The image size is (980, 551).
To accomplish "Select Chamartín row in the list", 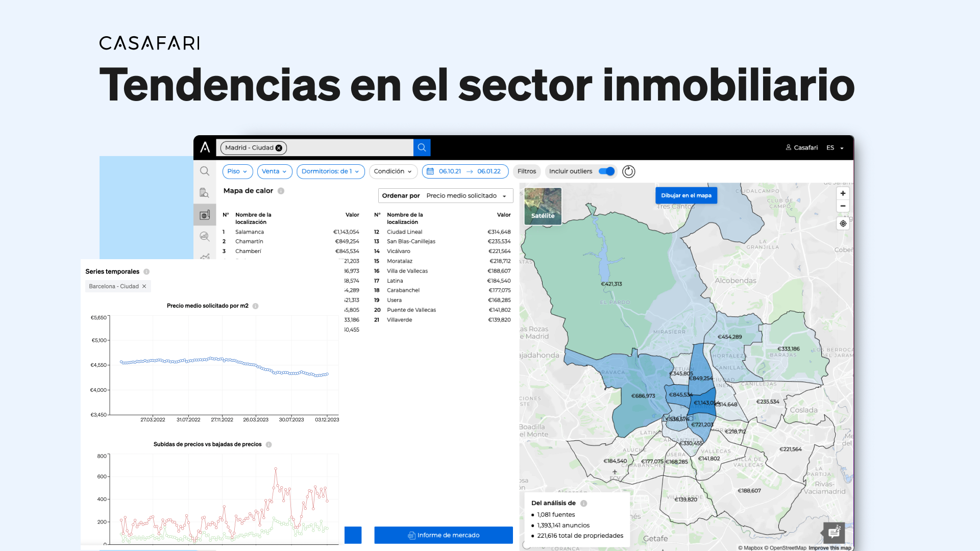I will point(291,242).
